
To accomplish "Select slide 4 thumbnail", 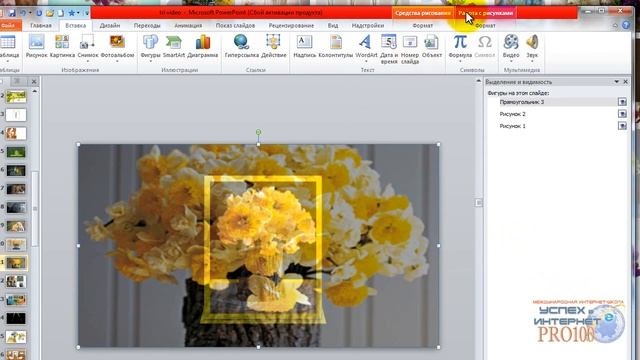I will coord(16,133).
